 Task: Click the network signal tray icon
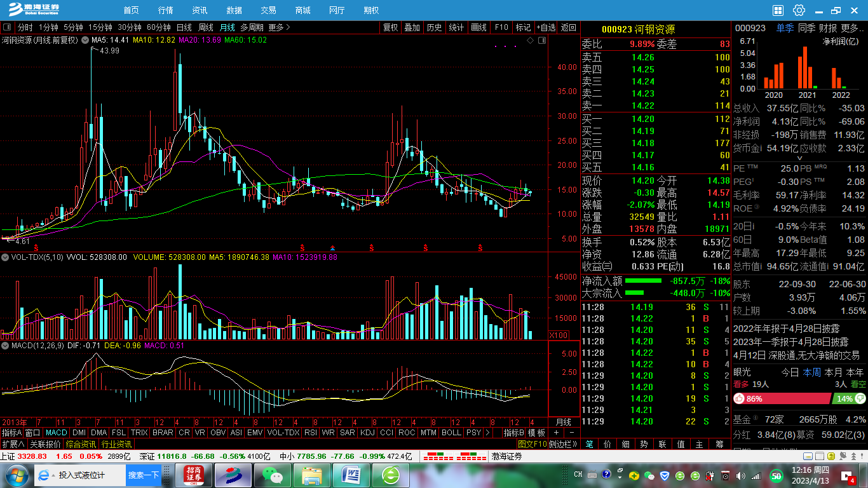coord(756,475)
